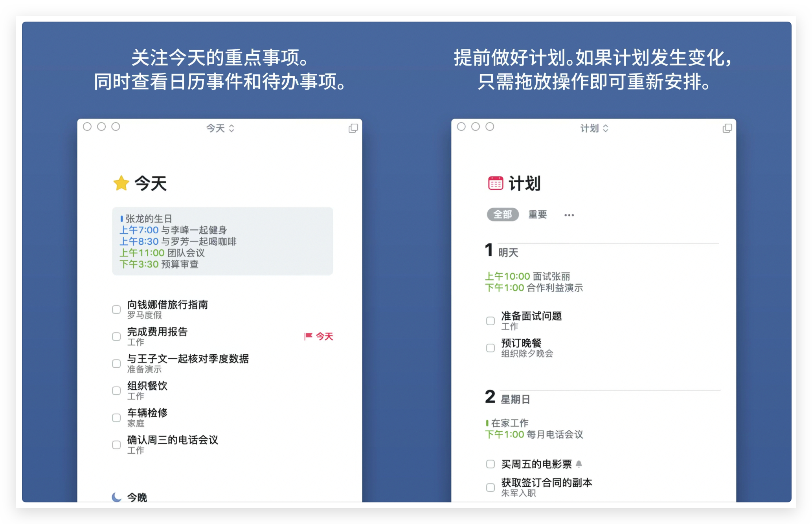Check off the 完成费用报告 task

116,336
